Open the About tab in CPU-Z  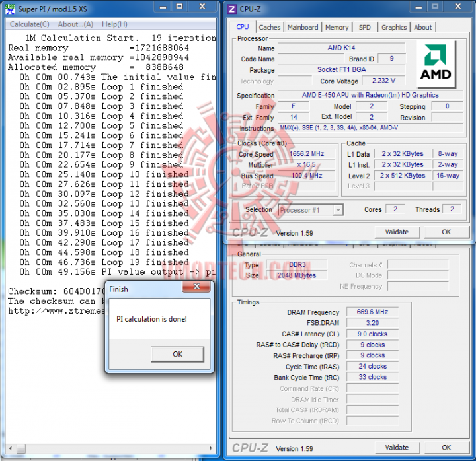coord(423,27)
